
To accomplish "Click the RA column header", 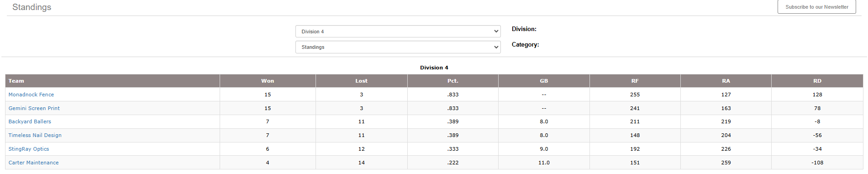I will (x=726, y=81).
